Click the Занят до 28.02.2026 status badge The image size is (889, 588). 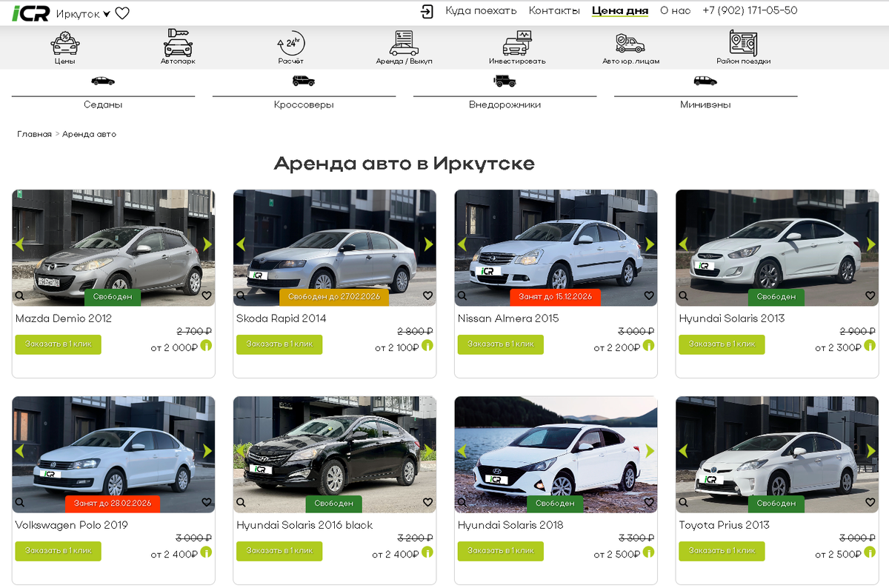tap(113, 504)
